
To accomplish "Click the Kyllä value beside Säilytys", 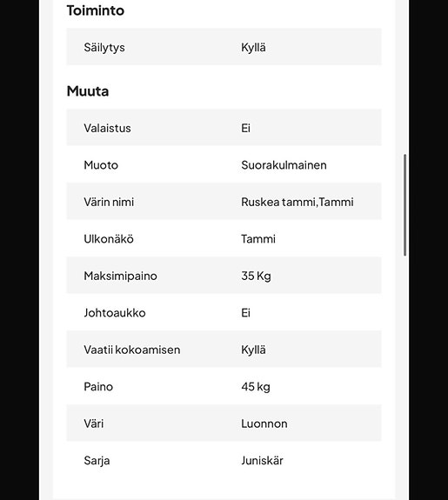I will 253,48.
